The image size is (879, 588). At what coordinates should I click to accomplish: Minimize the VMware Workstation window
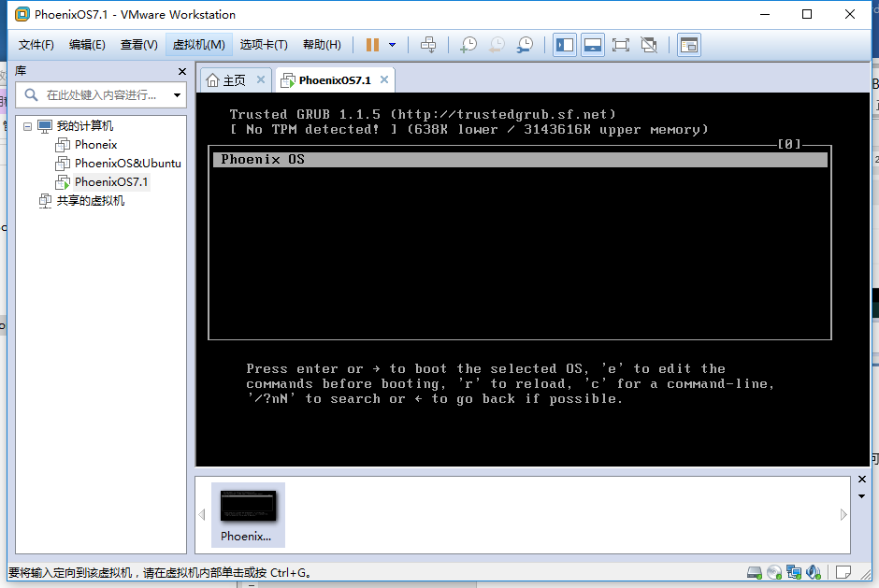pyautogui.click(x=765, y=14)
